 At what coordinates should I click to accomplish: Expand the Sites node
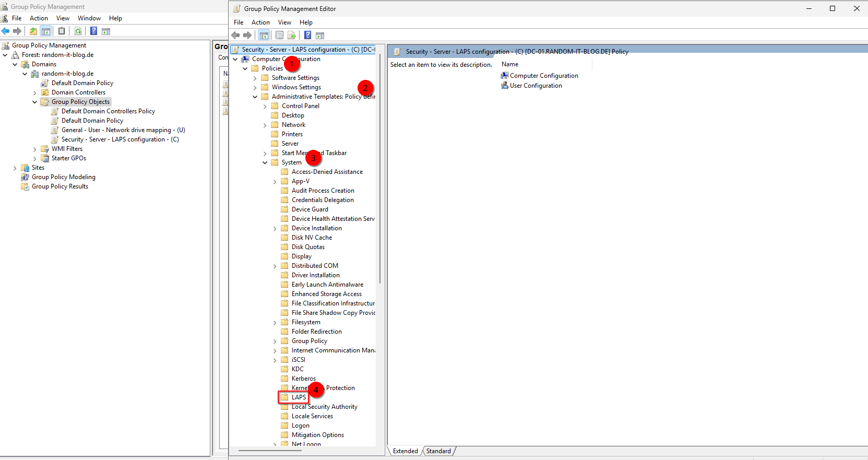coord(15,168)
